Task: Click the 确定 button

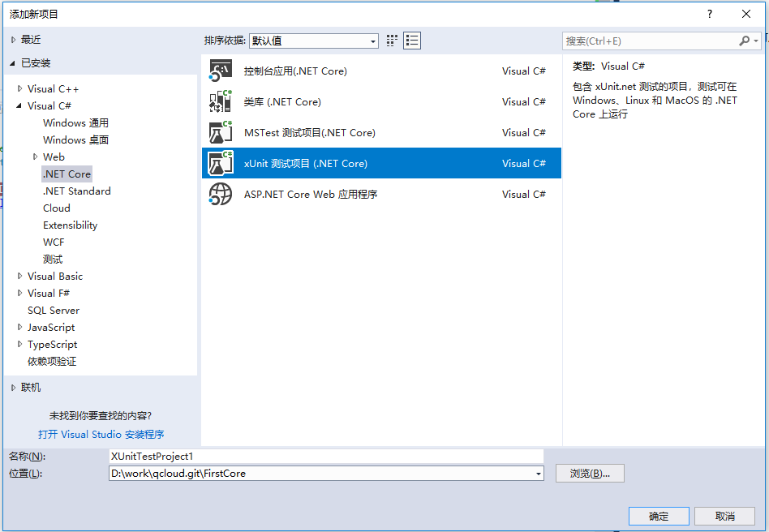Action: tap(659, 517)
